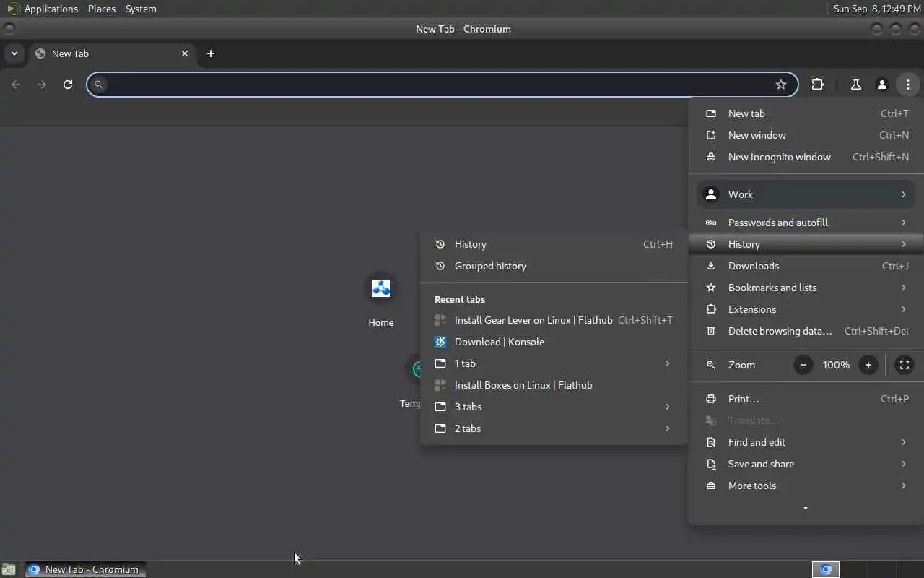This screenshot has height=578, width=924.
Task: Reopen Install Boxes on Linux tab
Action: [x=554, y=385]
